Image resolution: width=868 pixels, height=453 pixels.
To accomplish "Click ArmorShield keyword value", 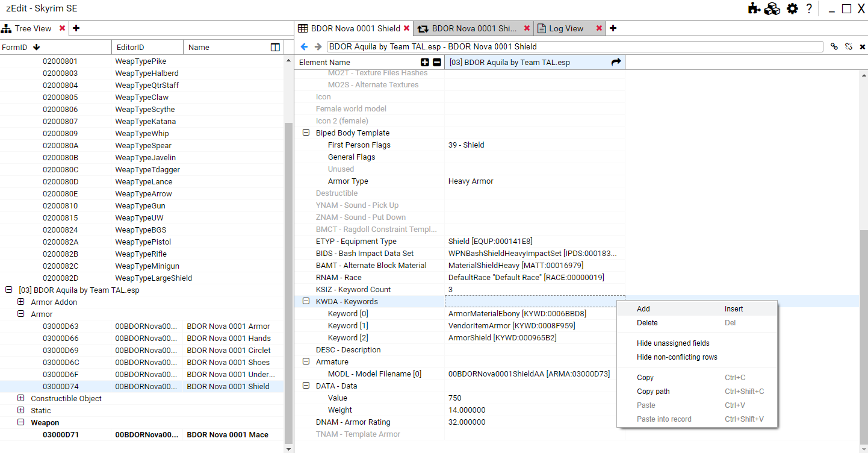I will 502,337.
